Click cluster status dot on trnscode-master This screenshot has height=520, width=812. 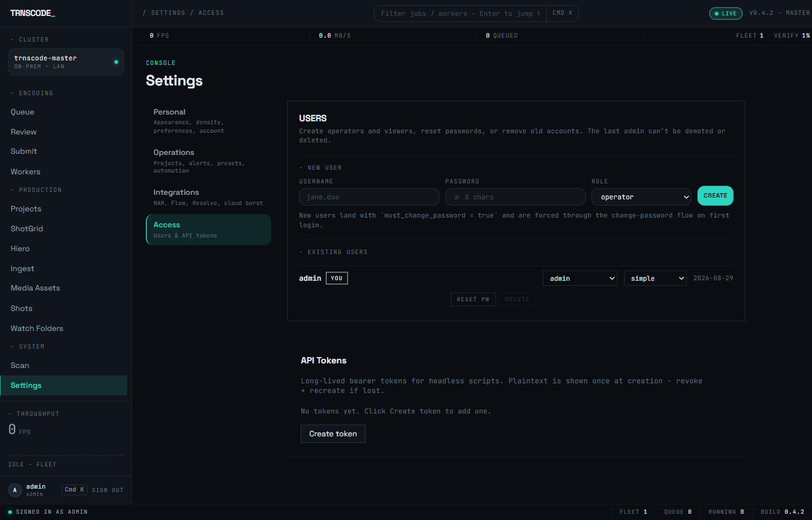pyautogui.click(x=116, y=62)
